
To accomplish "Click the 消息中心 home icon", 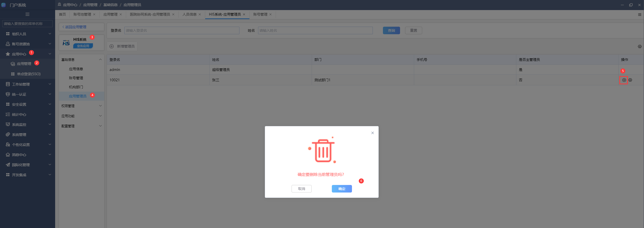I will coord(8,155).
